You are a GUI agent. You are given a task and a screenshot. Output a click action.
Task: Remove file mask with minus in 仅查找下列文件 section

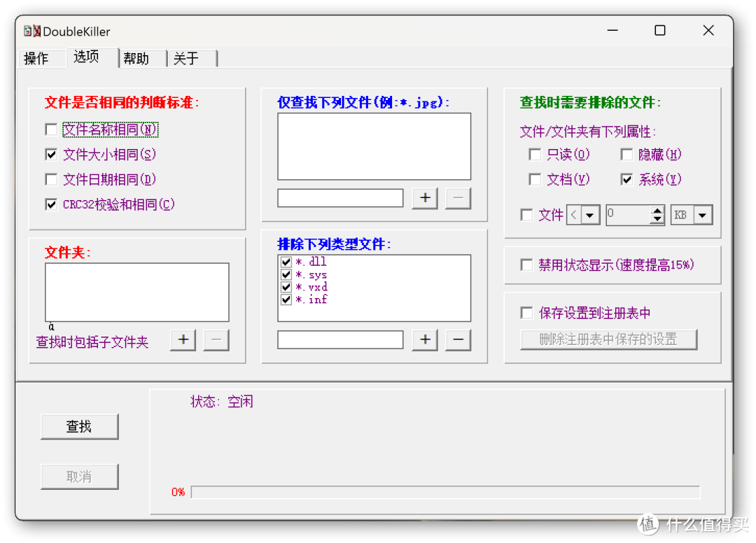[458, 198]
